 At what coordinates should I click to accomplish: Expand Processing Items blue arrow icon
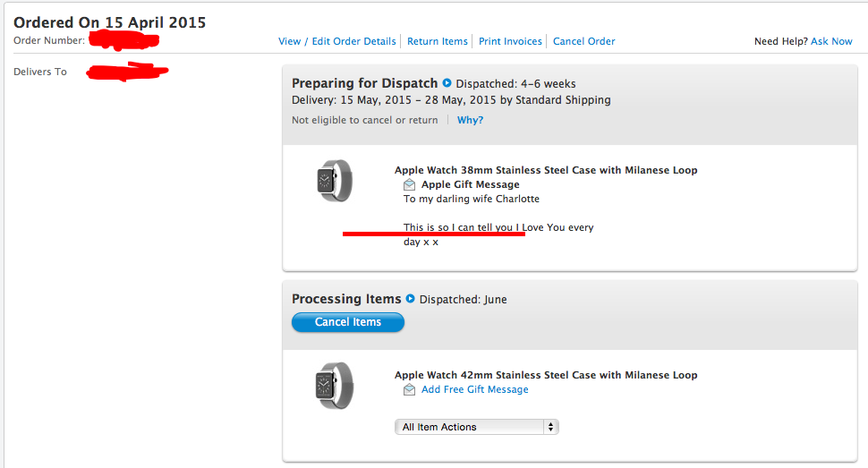coord(410,299)
